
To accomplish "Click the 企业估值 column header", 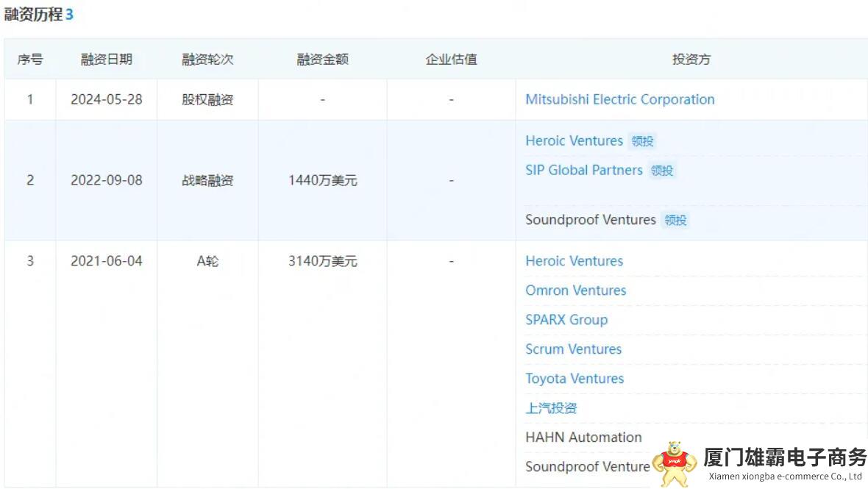I will point(451,60).
